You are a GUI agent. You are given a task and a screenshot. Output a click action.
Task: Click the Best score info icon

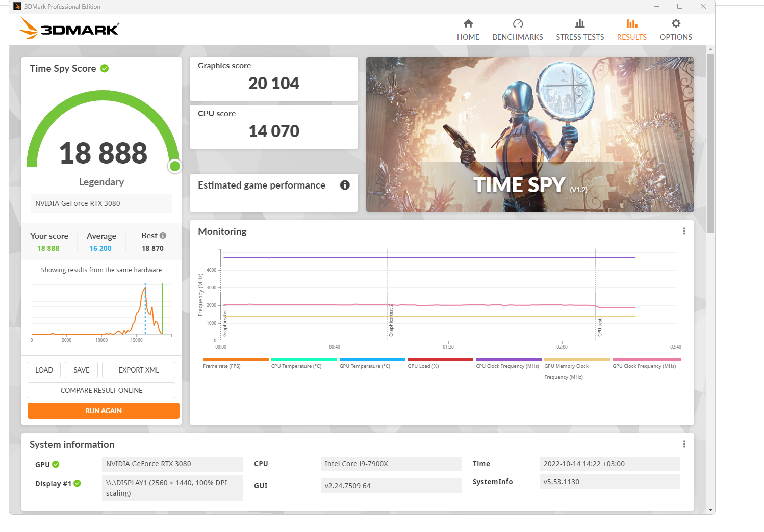(163, 236)
